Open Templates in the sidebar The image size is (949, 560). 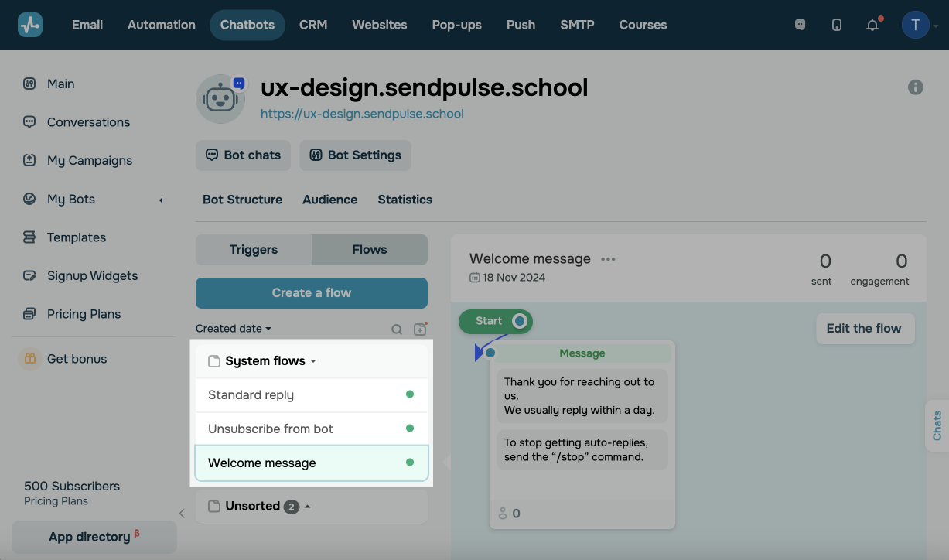(77, 237)
